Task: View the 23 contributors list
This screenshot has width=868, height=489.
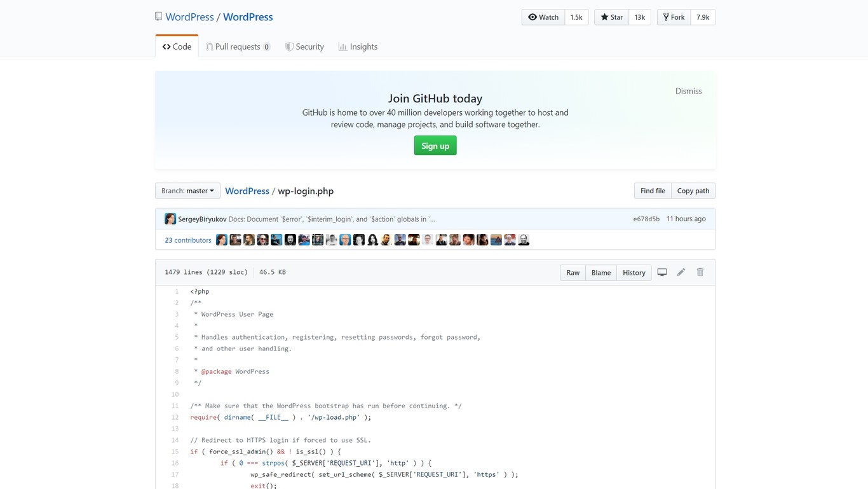Action: (187, 240)
